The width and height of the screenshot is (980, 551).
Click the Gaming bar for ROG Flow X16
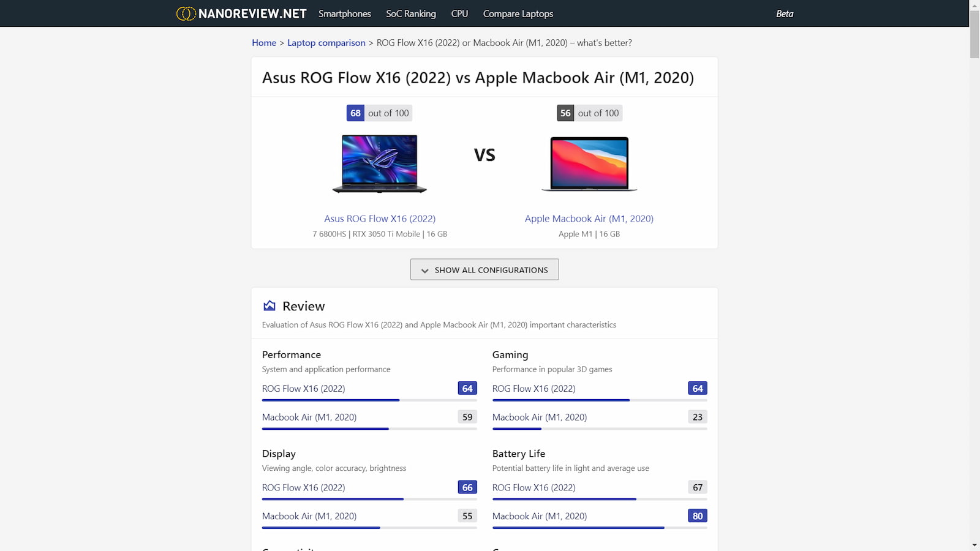(x=600, y=400)
